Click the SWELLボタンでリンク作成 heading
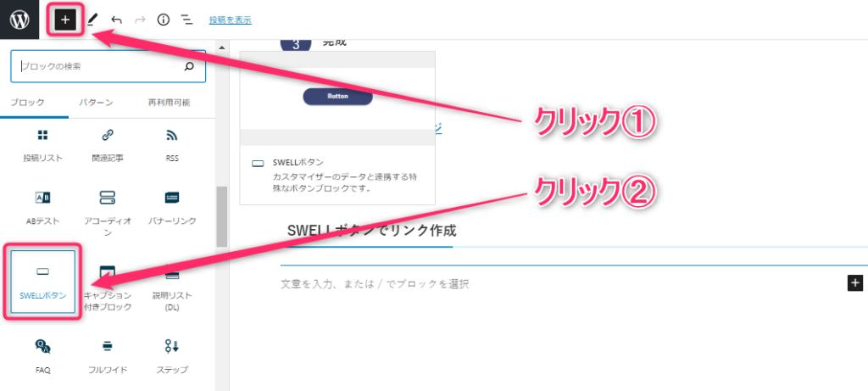This screenshot has width=868, height=391. coord(372,231)
